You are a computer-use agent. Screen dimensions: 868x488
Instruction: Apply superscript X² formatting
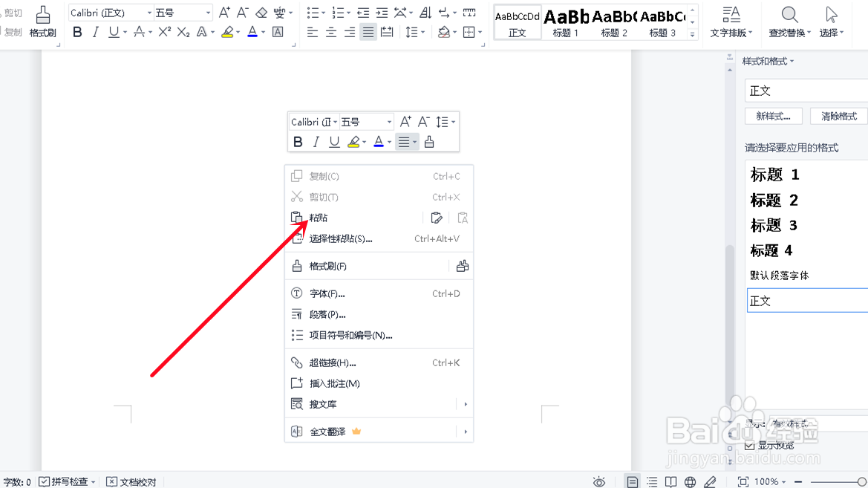[164, 32]
